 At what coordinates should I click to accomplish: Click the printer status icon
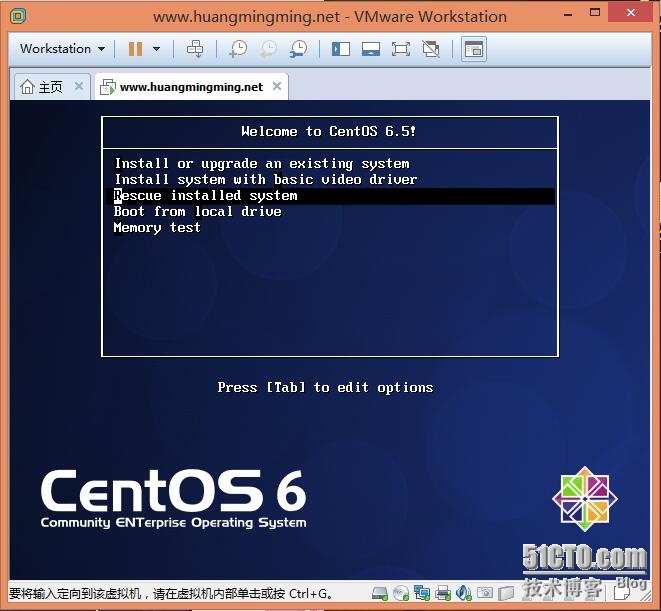(443, 594)
